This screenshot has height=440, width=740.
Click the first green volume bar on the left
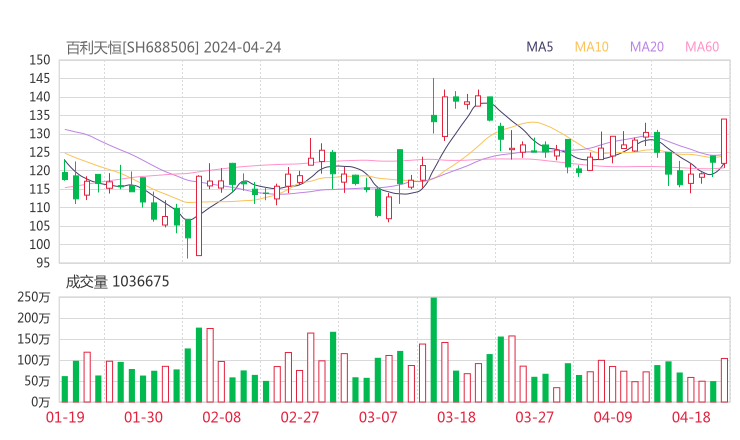click(65, 389)
